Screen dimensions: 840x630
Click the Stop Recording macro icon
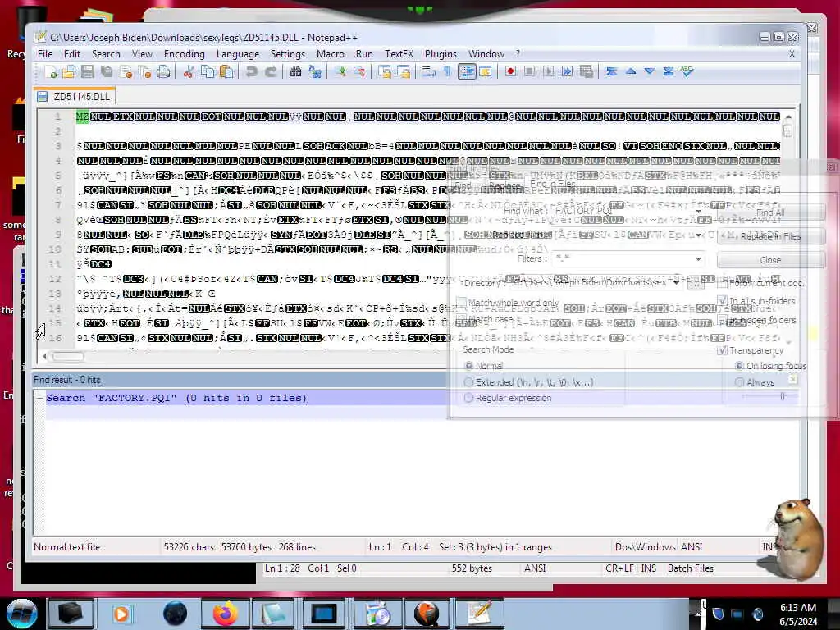[529, 71]
